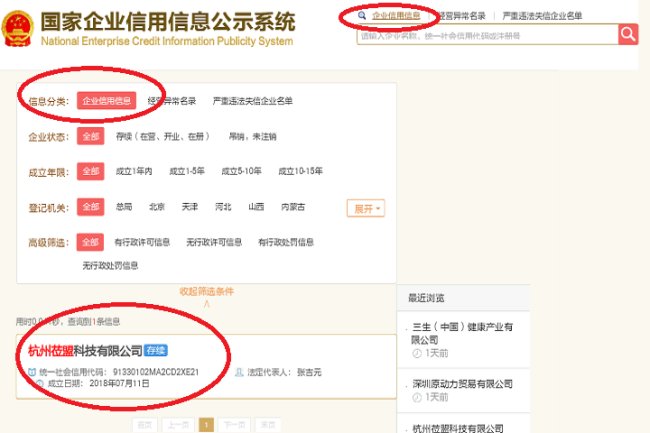650x433 pixels.
Task: Go to 下一页 in pagination
Action: tap(234, 425)
